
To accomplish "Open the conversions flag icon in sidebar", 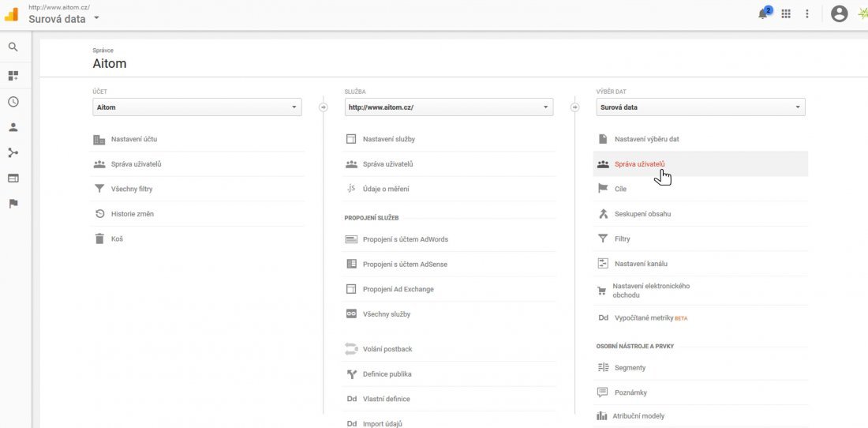I will pos(13,204).
